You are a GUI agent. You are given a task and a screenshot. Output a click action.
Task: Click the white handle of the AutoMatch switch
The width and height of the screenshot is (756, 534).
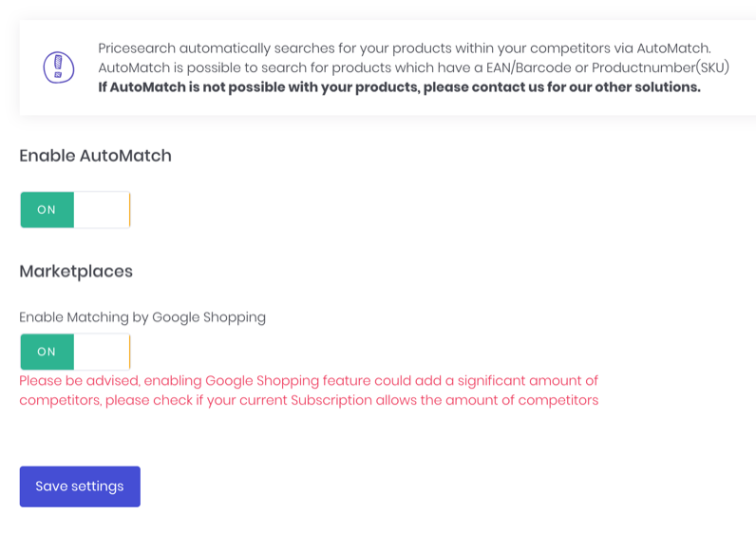click(x=101, y=210)
